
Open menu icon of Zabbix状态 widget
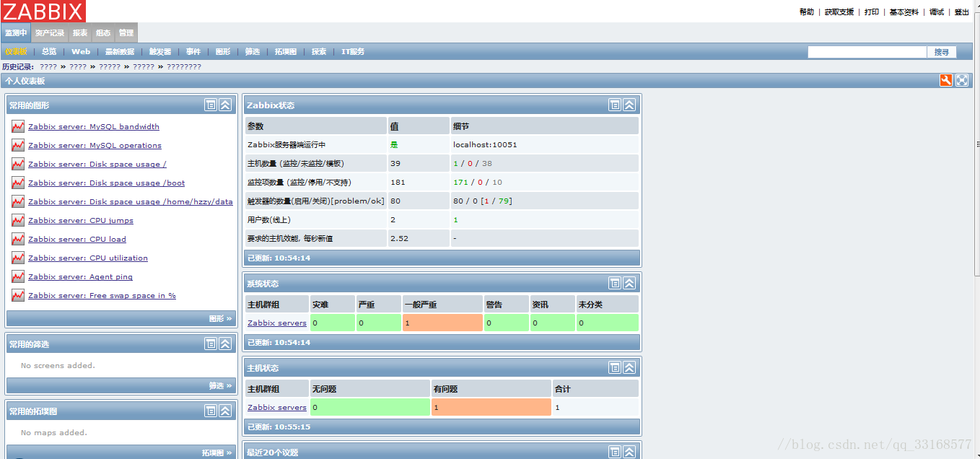(x=615, y=105)
